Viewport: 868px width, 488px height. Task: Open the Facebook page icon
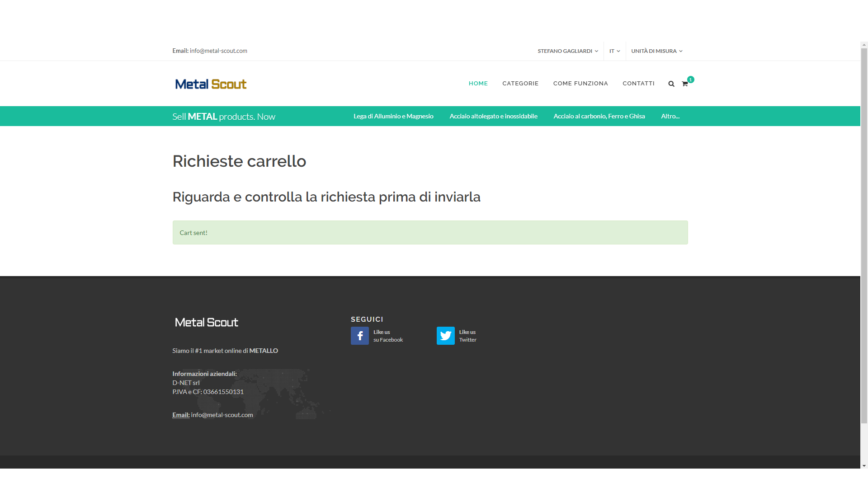point(359,336)
